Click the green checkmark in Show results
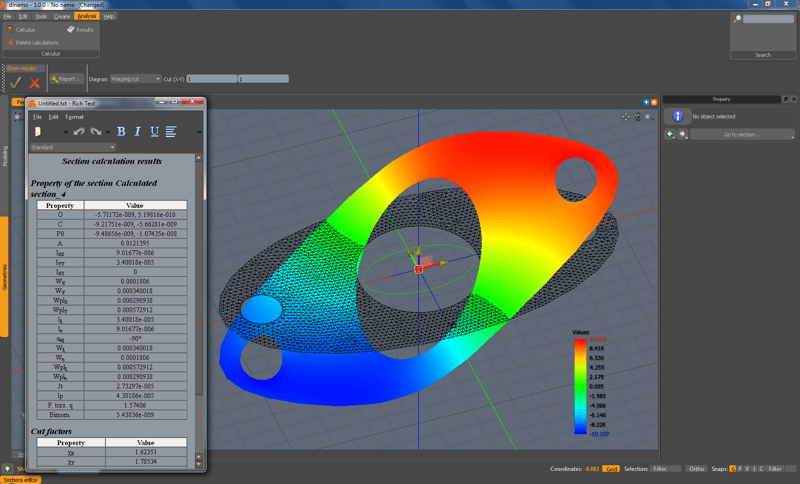800x484 pixels. [16, 82]
